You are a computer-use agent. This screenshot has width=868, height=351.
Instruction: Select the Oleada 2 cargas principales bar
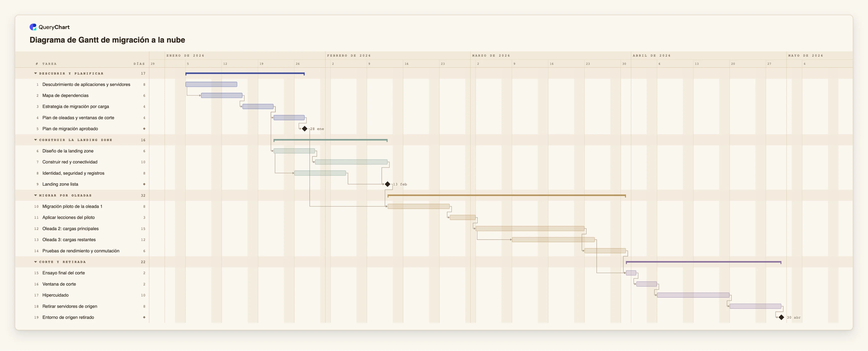tap(530, 228)
